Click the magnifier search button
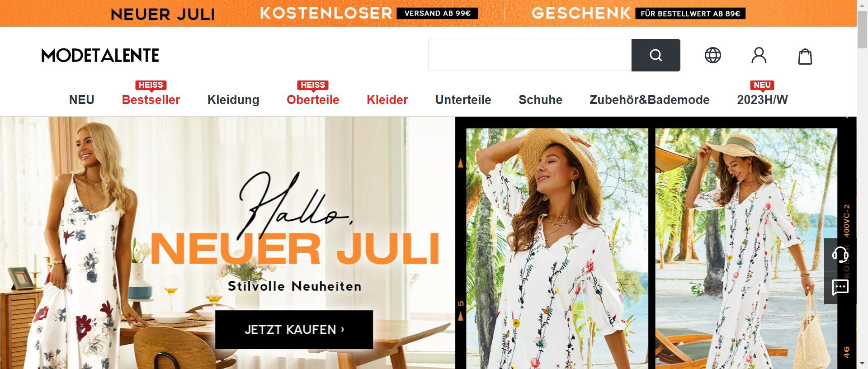Viewport: 868px width, 369px height. tap(656, 55)
